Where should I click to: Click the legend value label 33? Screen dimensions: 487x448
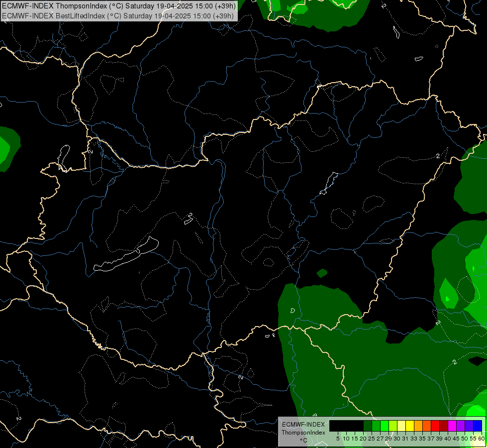[x=414, y=439]
